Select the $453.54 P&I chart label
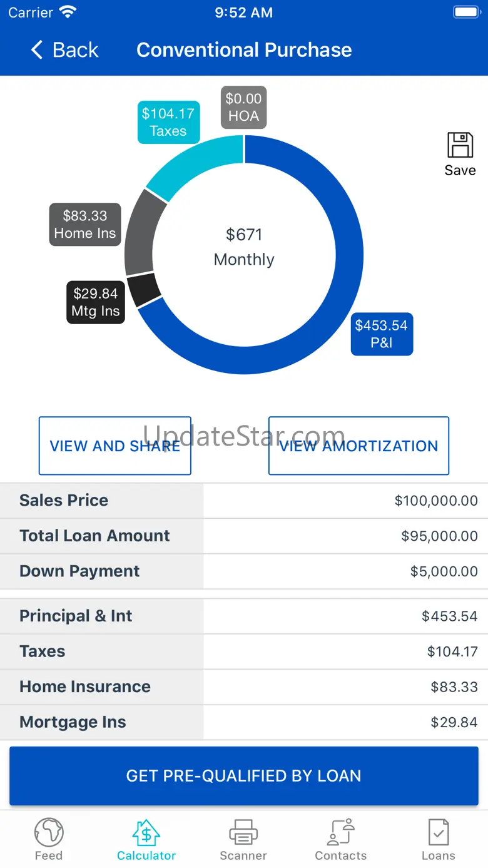This screenshot has height=868, width=488. pos(382,334)
